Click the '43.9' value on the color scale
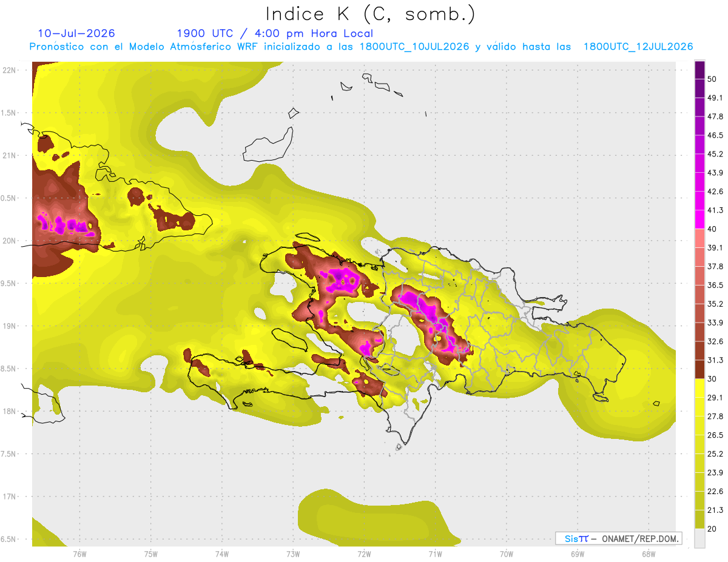 pyautogui.click(x=715, y=173)
